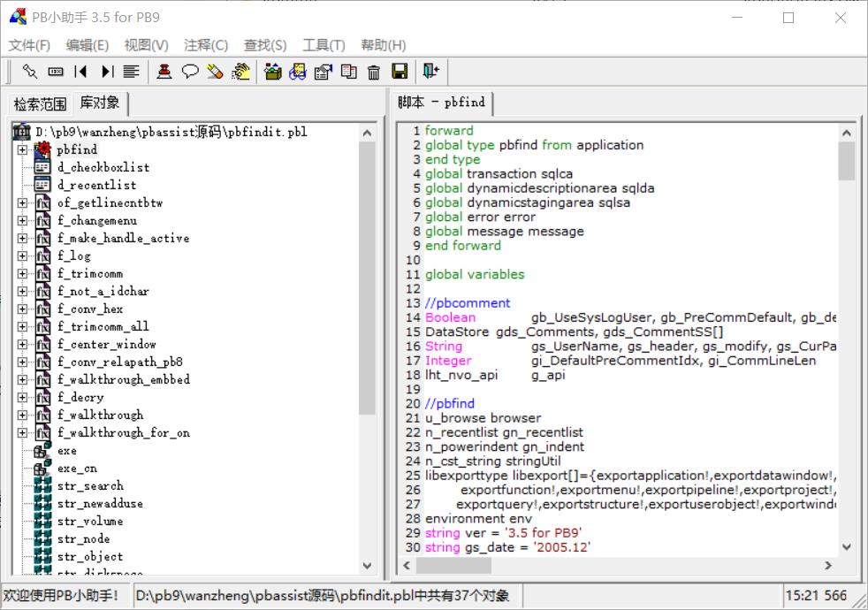Expand the pbfind tree node
Screen dimensions: 868x610
pyautogui.click(x=22, y=149)
